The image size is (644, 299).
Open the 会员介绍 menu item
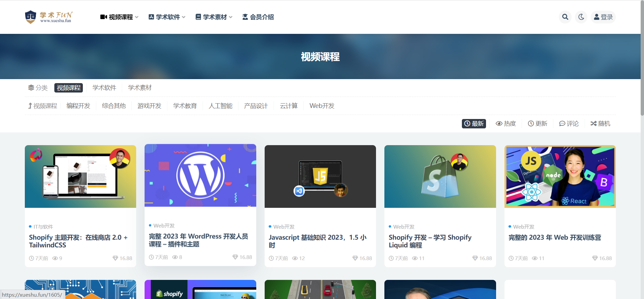click(258, 17)
